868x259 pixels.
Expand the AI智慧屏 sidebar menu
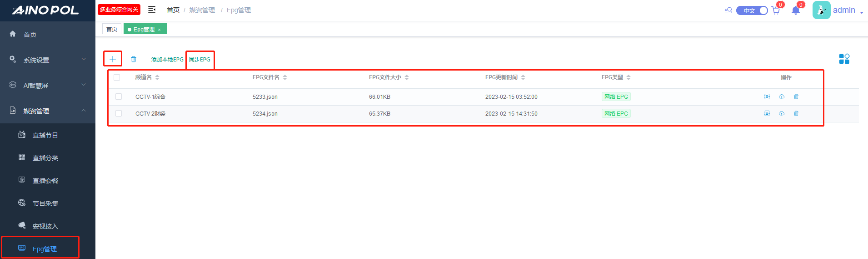[47, 85]
